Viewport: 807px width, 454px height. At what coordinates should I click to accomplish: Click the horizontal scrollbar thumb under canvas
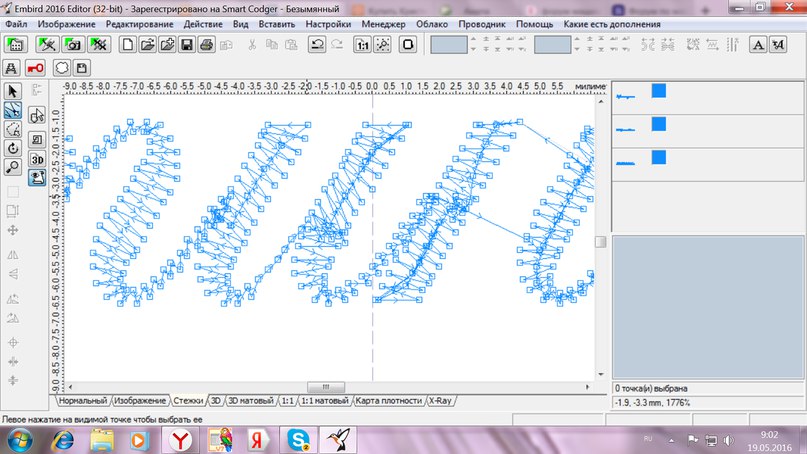pyautogui.click(x=325, y=387)
